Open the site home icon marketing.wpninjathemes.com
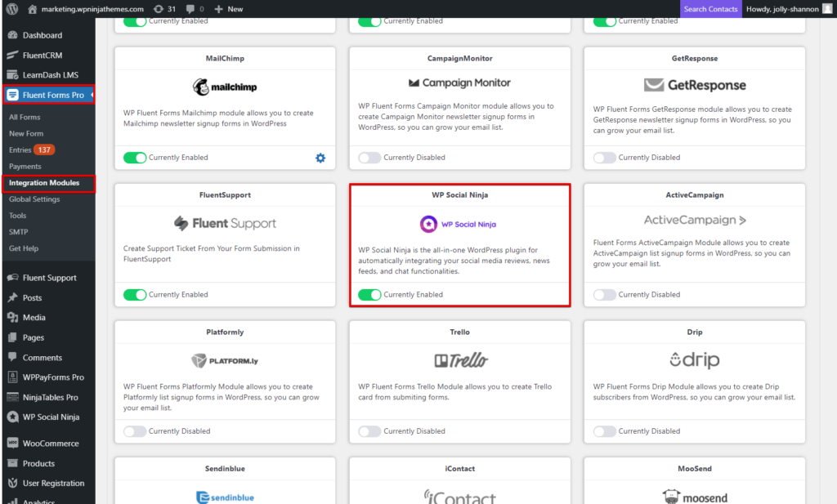837x504 pixels. click(x=32, y=9)
